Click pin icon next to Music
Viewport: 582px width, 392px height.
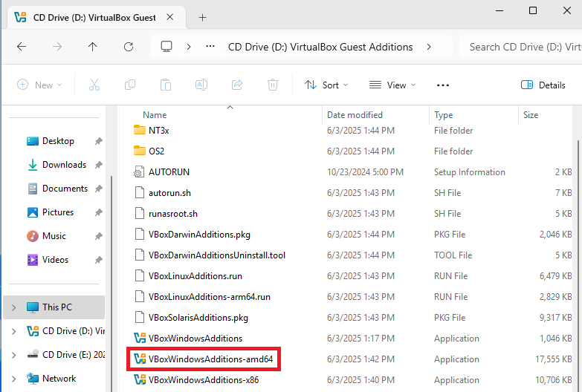tap(98, 236)
